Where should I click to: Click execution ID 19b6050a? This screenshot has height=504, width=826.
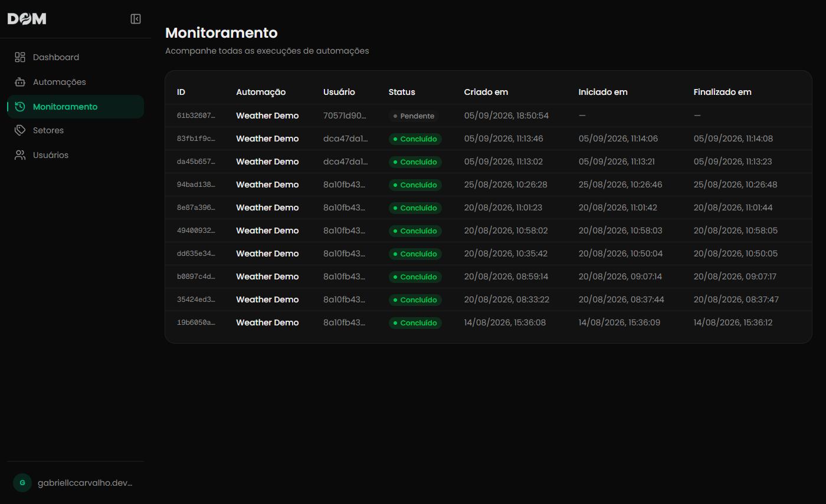(x=196, y=322)
